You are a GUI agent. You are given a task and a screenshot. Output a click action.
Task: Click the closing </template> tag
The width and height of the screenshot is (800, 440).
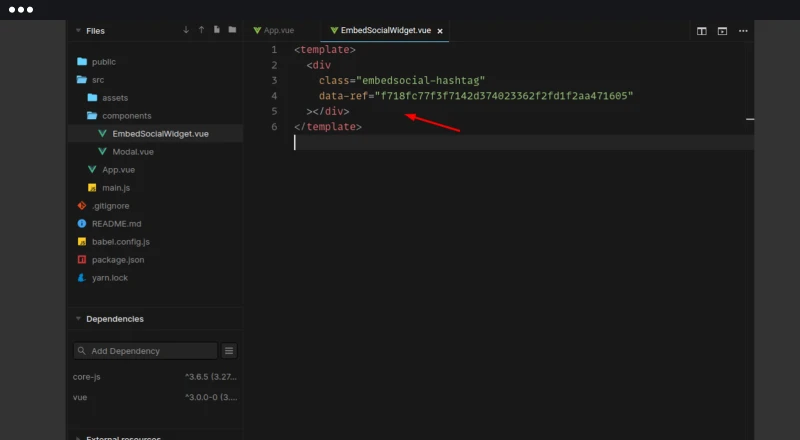click(328, 127)
